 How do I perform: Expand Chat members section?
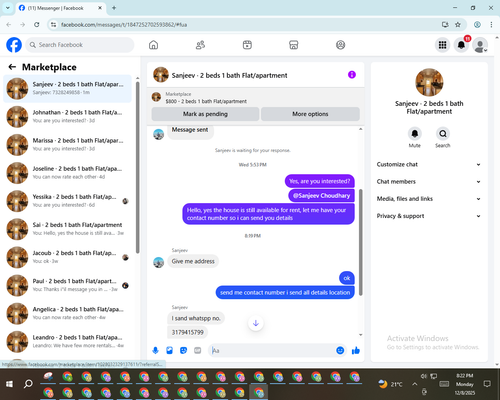(429, 182)
